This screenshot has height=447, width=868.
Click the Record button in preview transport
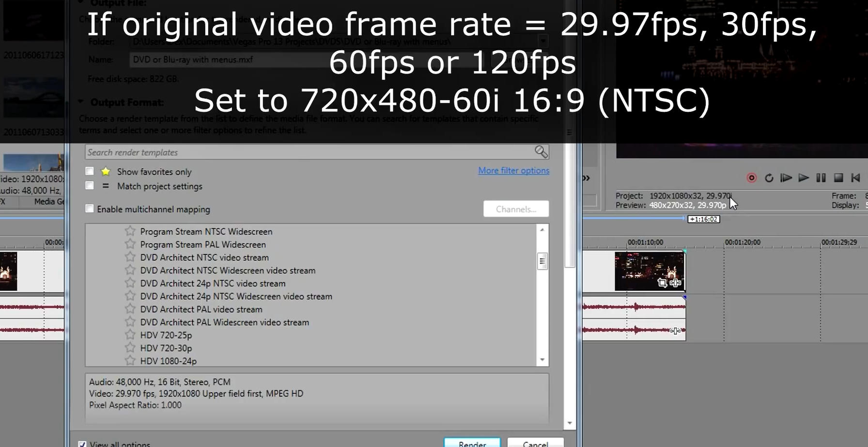pos(752,178)
